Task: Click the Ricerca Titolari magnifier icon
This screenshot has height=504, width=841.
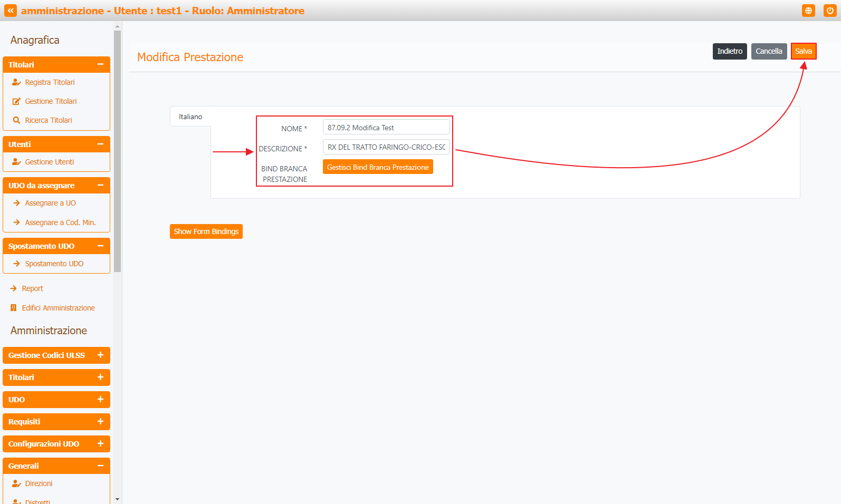Action: pos(16,120)
